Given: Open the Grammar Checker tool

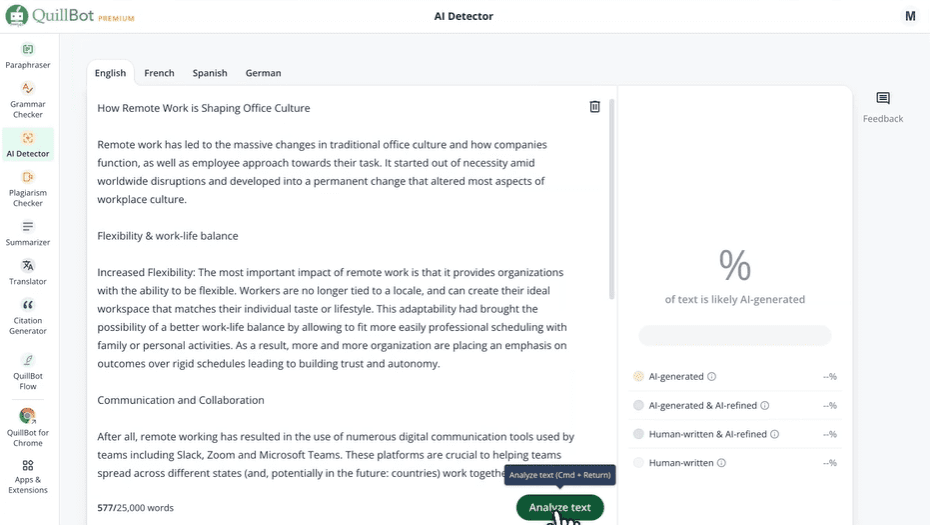Looking at the screenshot, I should [x=28, y=89].
